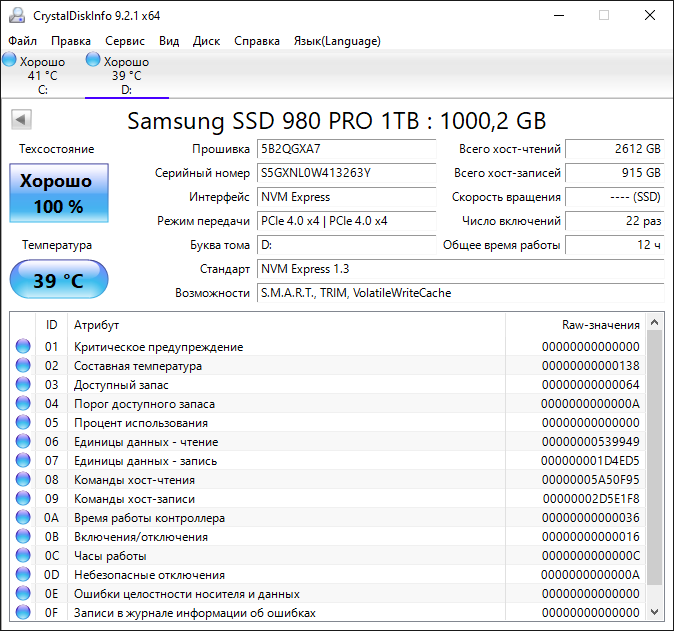Viewport: 674px width, 631px height.
Task: Open the Справка menu
Action: click(x=257, y=41)
